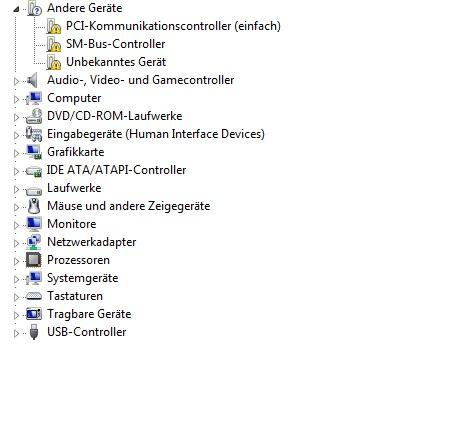475x437 pixels.
Task: Click the Tragbare Geräte icon
Action: (x=34, y=314)
